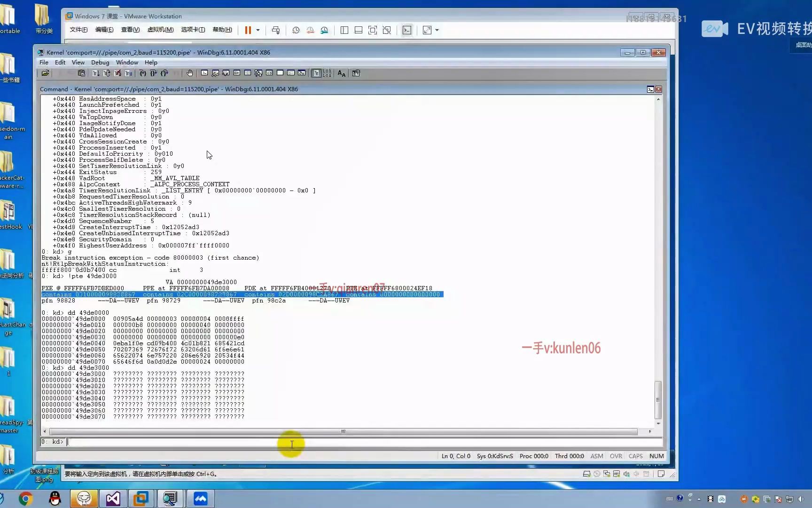The image size is (812, 508).
Task: Open VMware Workstation taskbar button
Action: tap(141, 499)
